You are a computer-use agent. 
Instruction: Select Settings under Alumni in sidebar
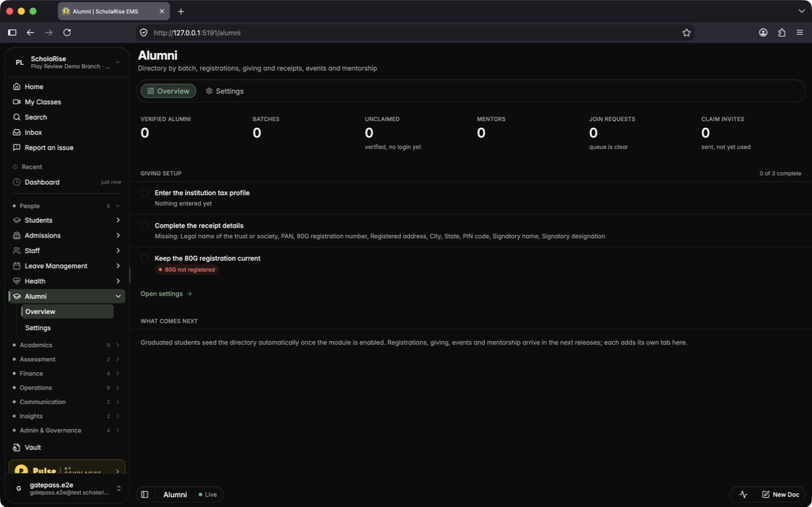[x=67, y=327]
